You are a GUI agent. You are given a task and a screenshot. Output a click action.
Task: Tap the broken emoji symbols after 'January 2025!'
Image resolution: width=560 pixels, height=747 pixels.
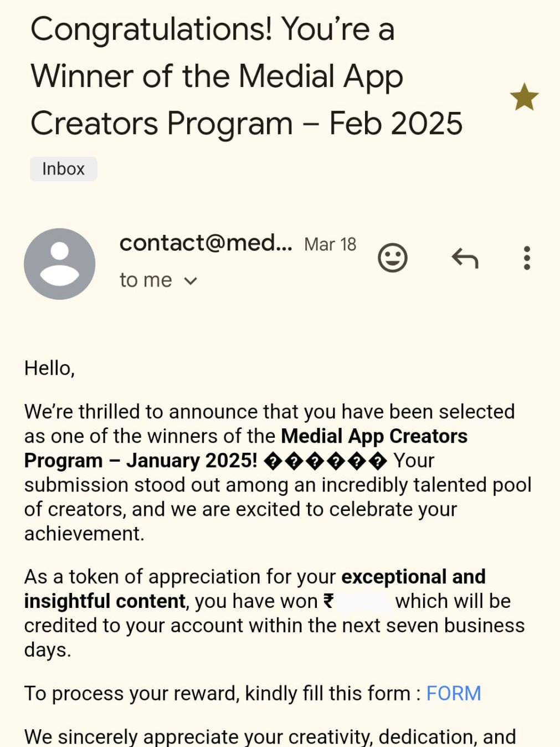tap(325, 461)
